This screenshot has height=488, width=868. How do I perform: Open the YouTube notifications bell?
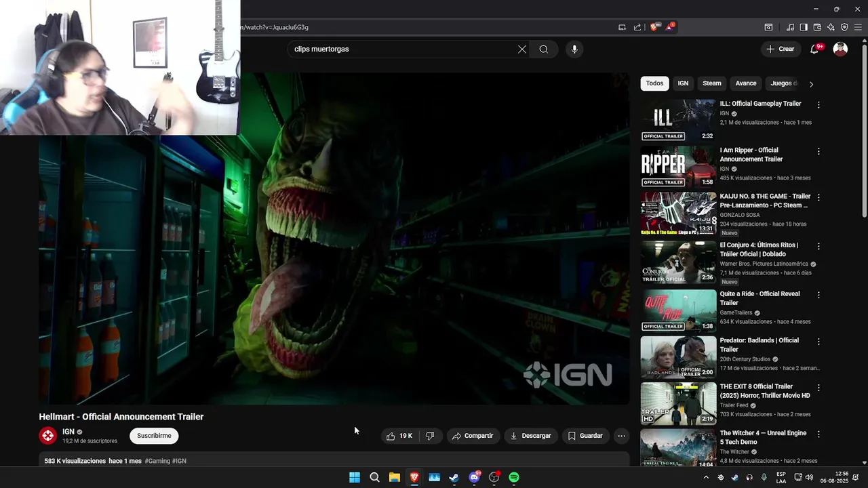click(x=814, y=49)
